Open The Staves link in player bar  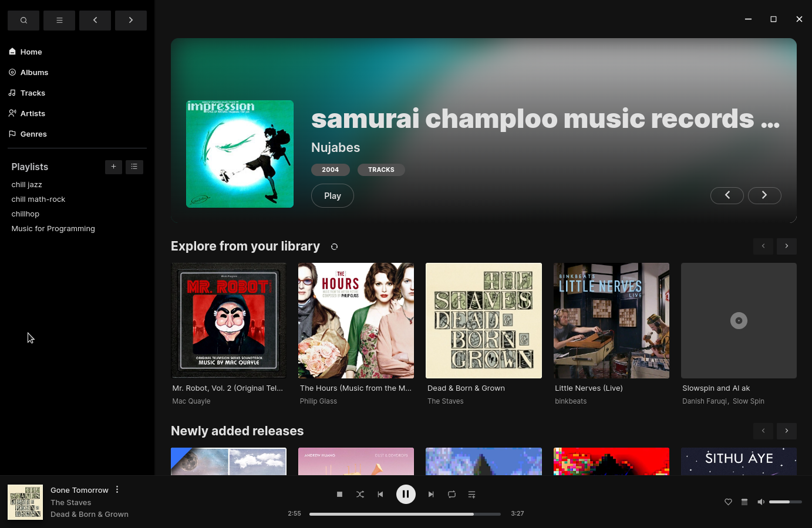pos(71,502)
